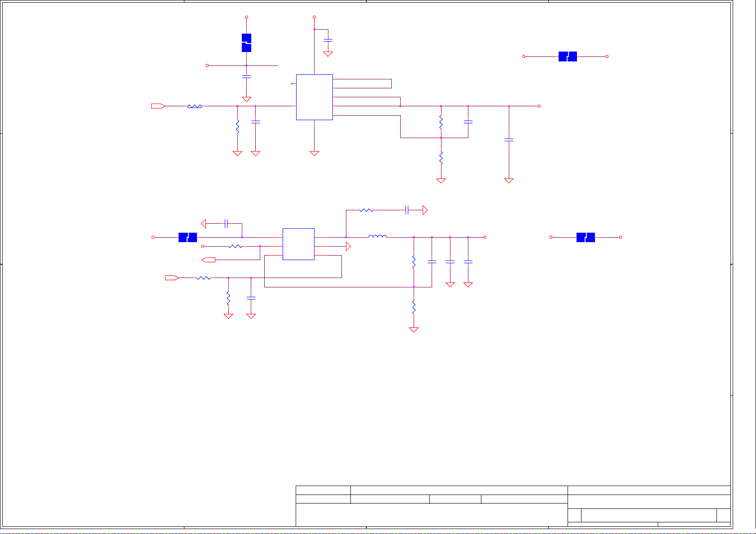
Task: Select the resistor after the lower input port
Action: 204,278
